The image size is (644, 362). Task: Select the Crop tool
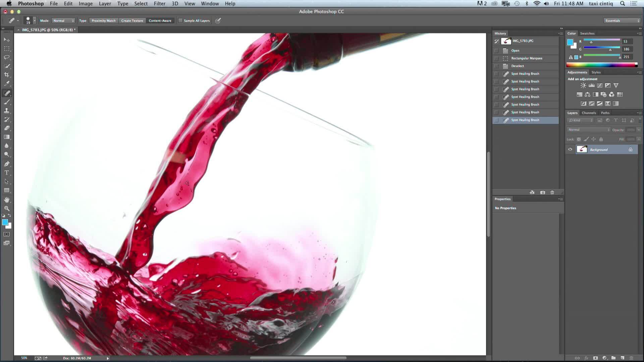click(7, 75)
